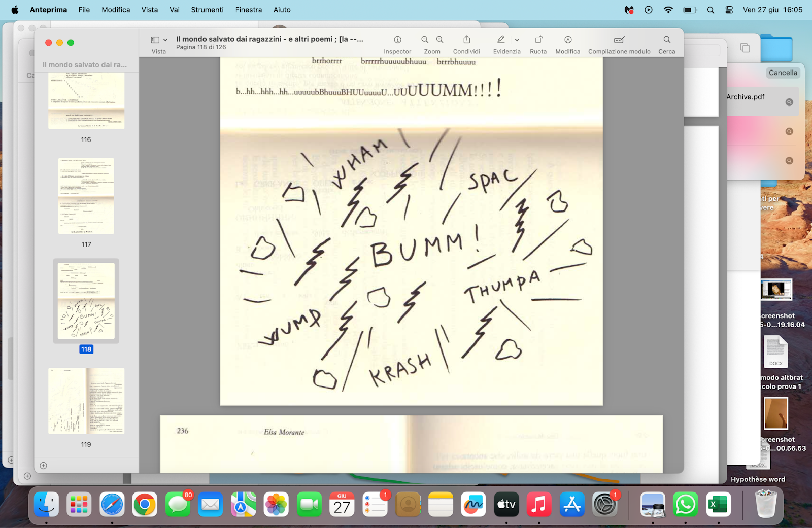
Task: Open App Store from the Dock
Action: tap(572, 505)
